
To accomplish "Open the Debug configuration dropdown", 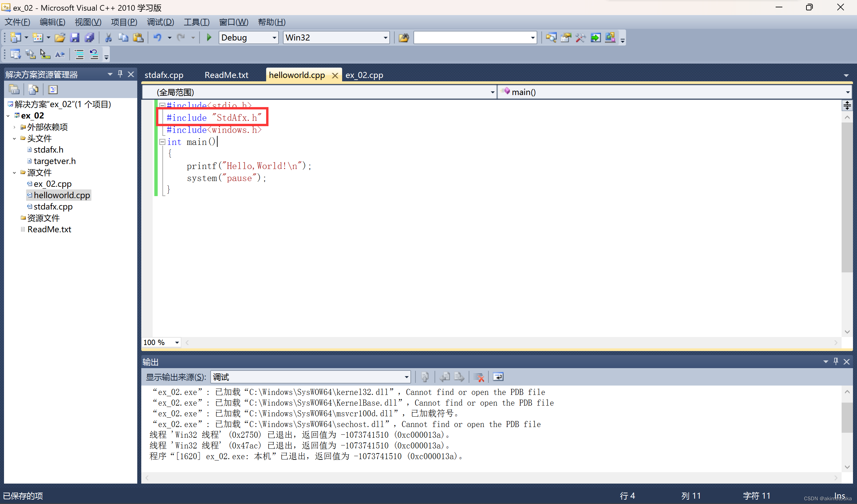I will 274,37.
